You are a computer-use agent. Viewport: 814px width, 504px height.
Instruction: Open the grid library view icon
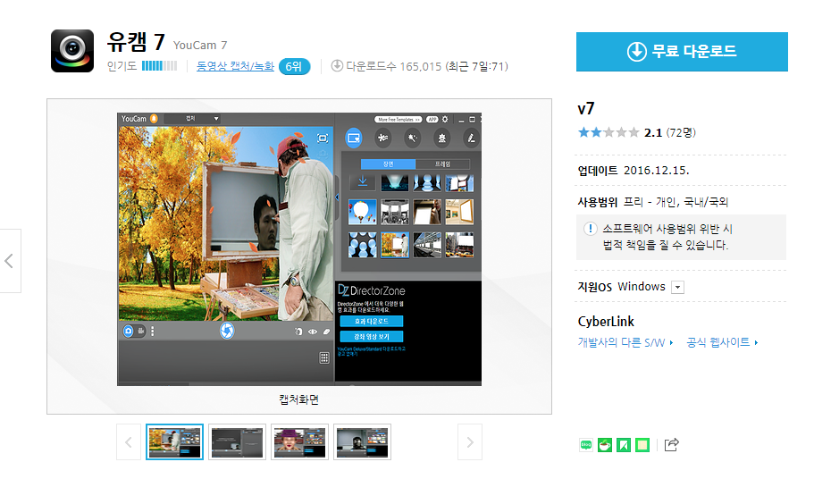pyautogui.click(x=324, y=357)
